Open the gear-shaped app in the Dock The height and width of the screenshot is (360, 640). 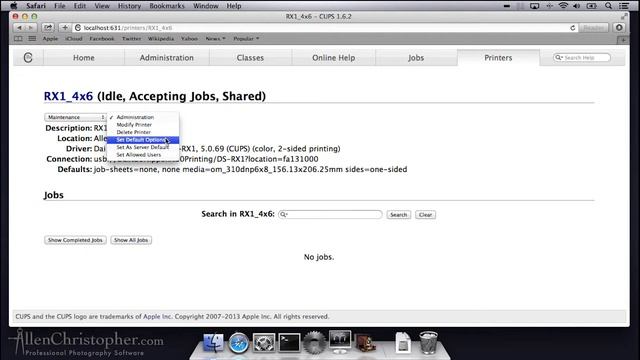pos(314,342)
